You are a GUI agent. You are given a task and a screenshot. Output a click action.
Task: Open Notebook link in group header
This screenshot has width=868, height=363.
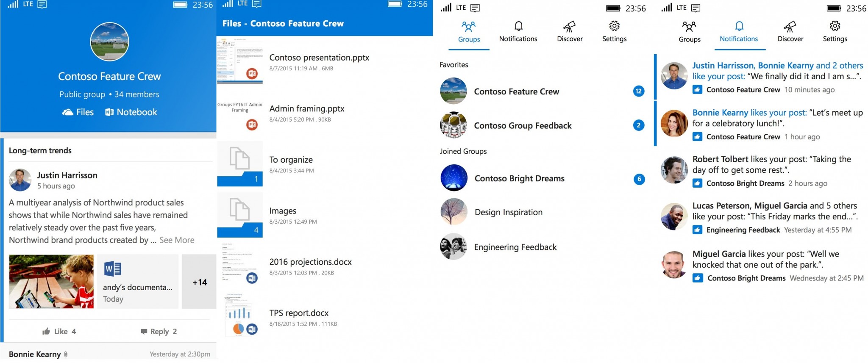click(131, 112)
